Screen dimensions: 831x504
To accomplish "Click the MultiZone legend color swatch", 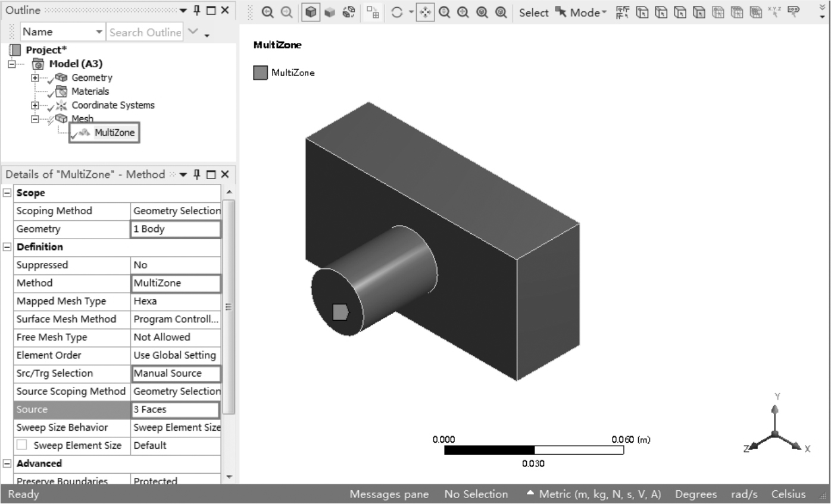I will click(260, 73).
